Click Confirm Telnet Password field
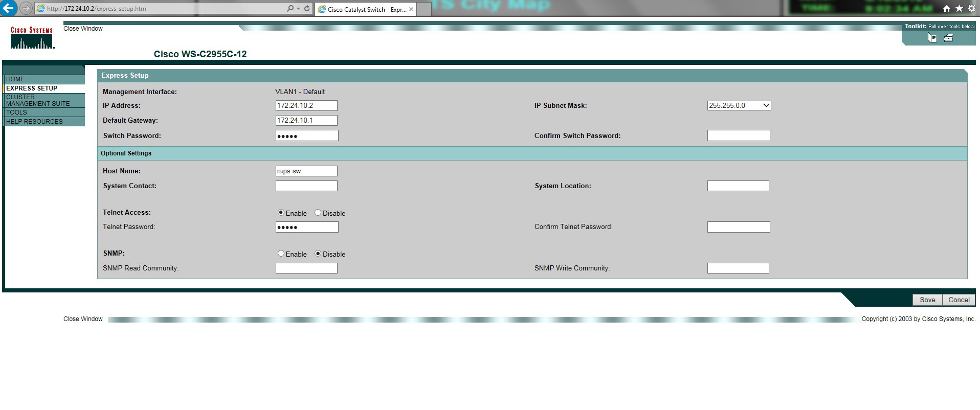 (739, 227)
